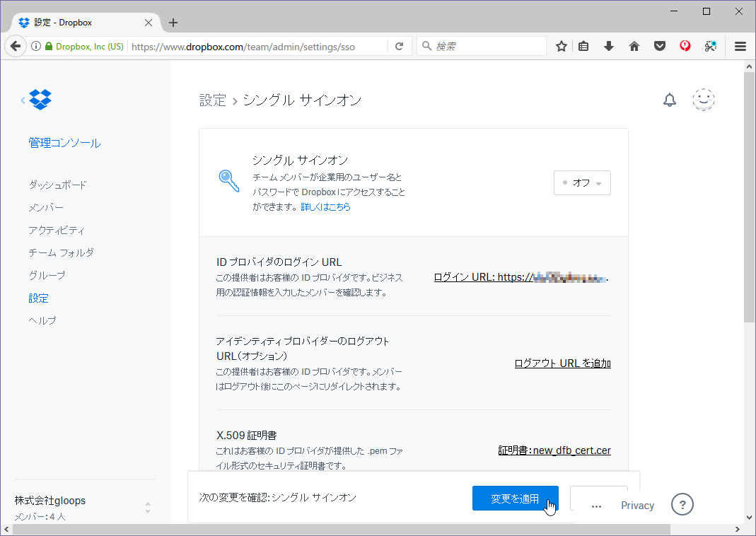Click the Firefox search input field
This screenshot has width=756, height=536.
pos(488,47)
